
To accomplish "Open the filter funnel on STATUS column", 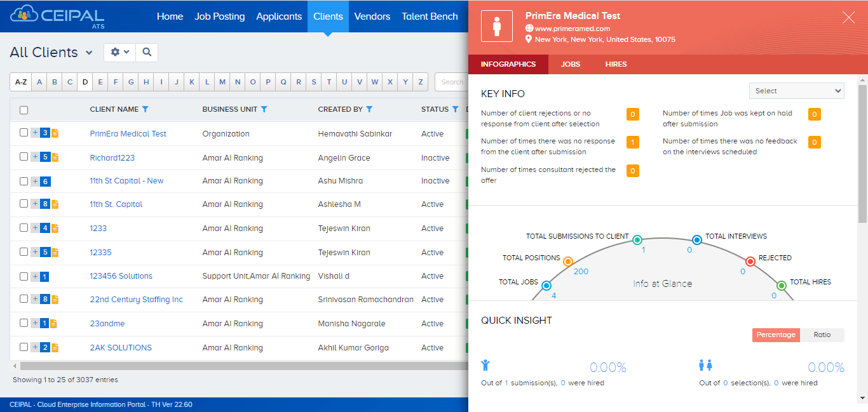I will pos(455,109).
